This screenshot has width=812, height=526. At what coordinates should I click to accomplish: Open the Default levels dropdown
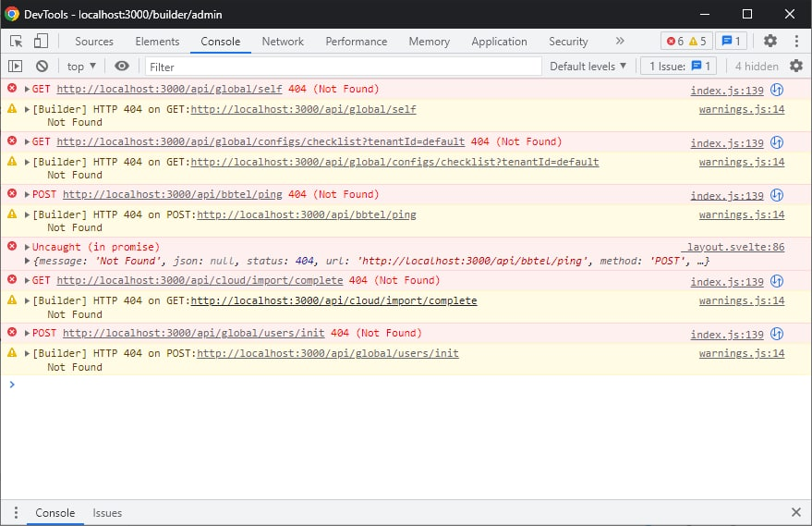pyautogui.click(x=588, y=67)
